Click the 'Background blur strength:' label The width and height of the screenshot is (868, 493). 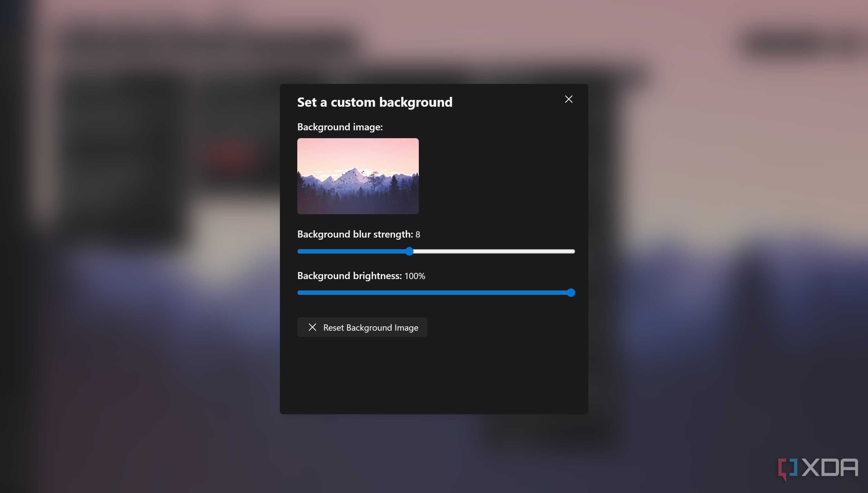click(x=355, y=234)
